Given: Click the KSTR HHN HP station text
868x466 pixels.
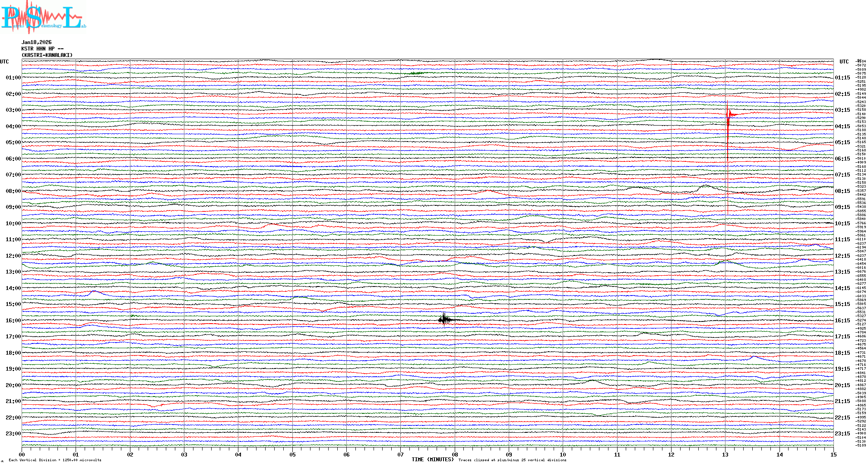Looking at the screenshot, I should click(42, 49).
